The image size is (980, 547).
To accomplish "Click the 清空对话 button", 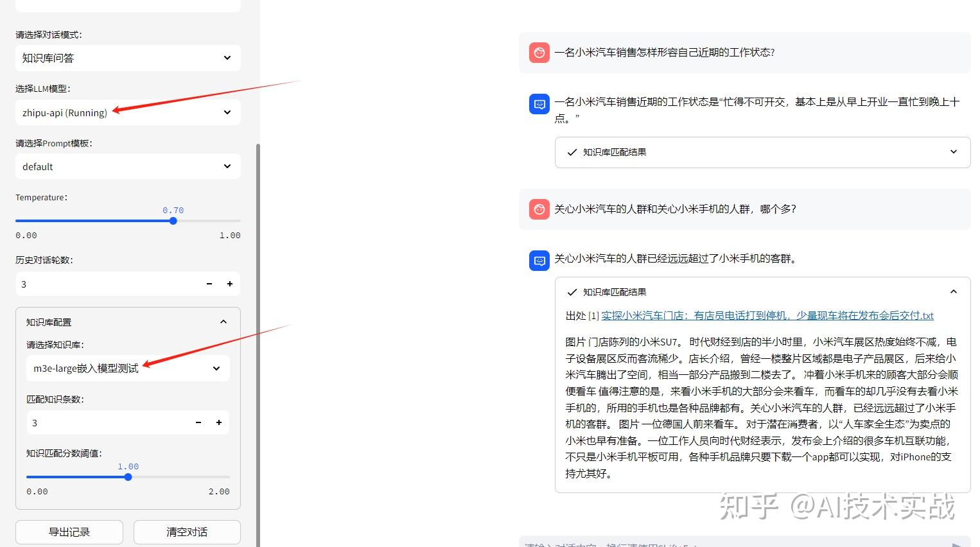I will [x=187, y=532].
